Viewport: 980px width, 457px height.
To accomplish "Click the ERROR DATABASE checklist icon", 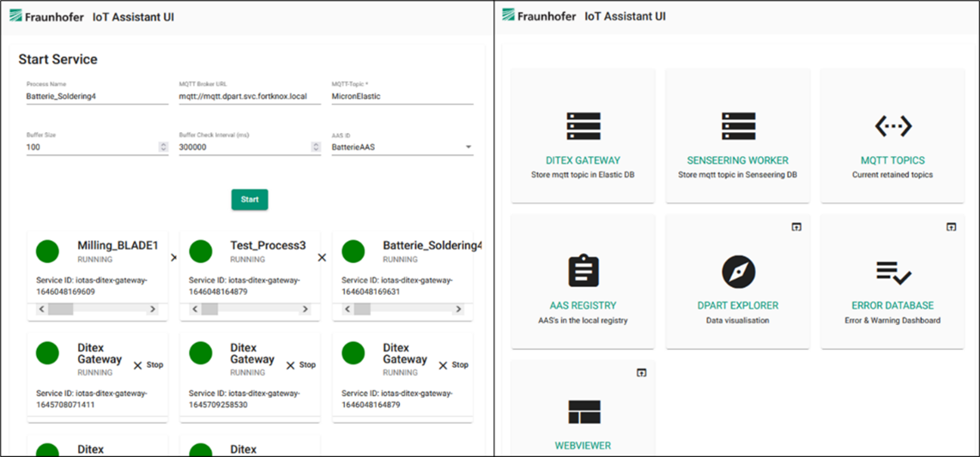I will point(893,272).
